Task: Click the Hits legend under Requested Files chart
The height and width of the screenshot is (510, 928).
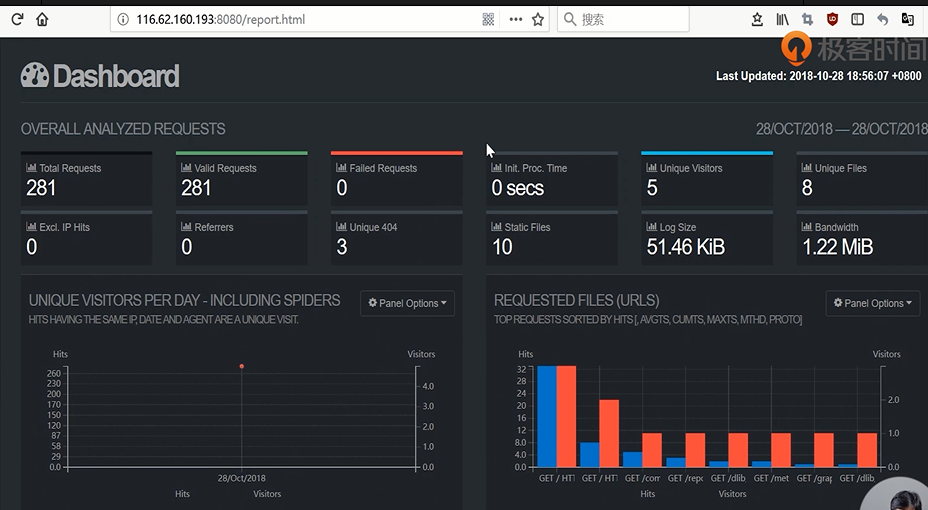Action: (647, 493)
